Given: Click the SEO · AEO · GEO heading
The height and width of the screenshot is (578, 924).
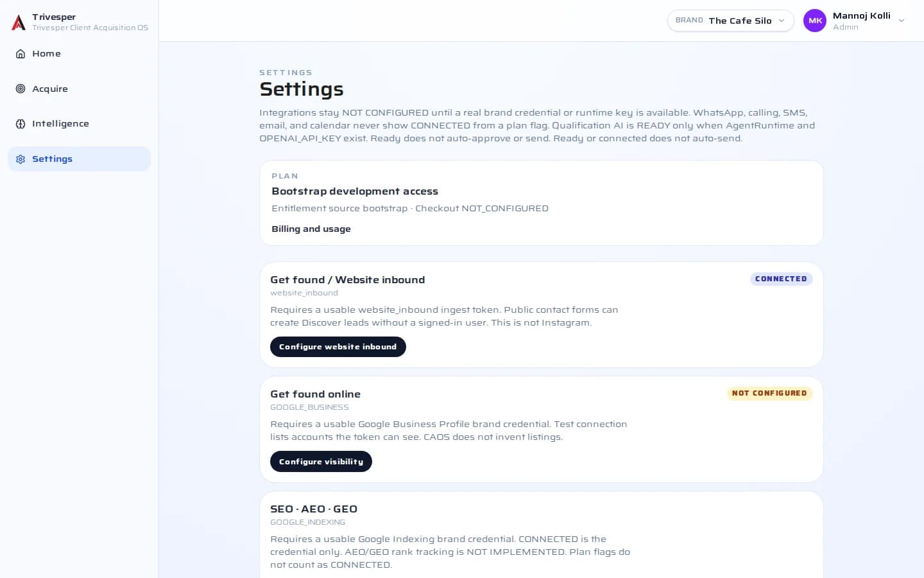Looking at the screenshot, I should click(x=314, y=509).
